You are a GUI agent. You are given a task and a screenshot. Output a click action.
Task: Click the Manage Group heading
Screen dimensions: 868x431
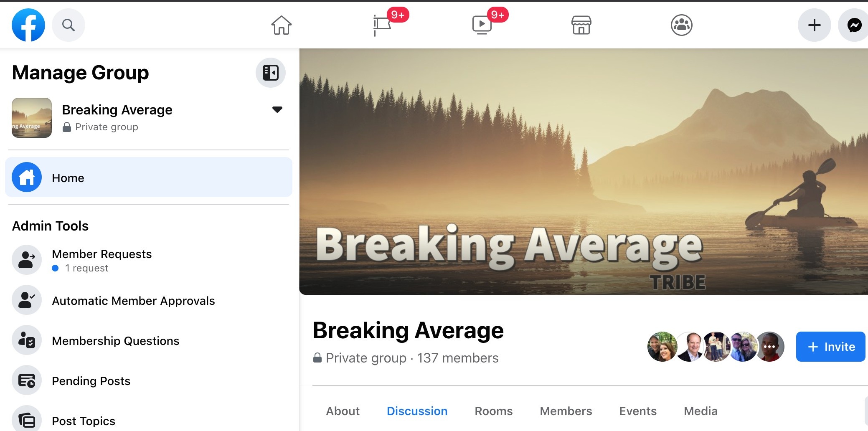[80, 73]
